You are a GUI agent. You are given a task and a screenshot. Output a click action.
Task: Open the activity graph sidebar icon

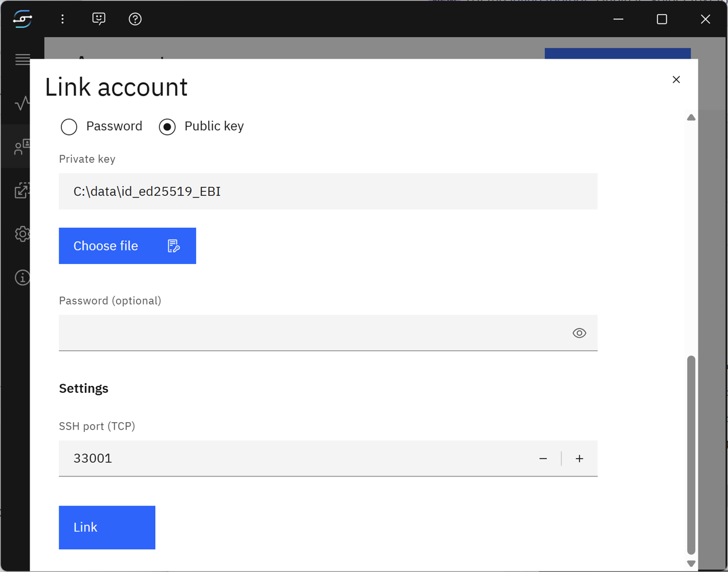[x=22, y=104]
